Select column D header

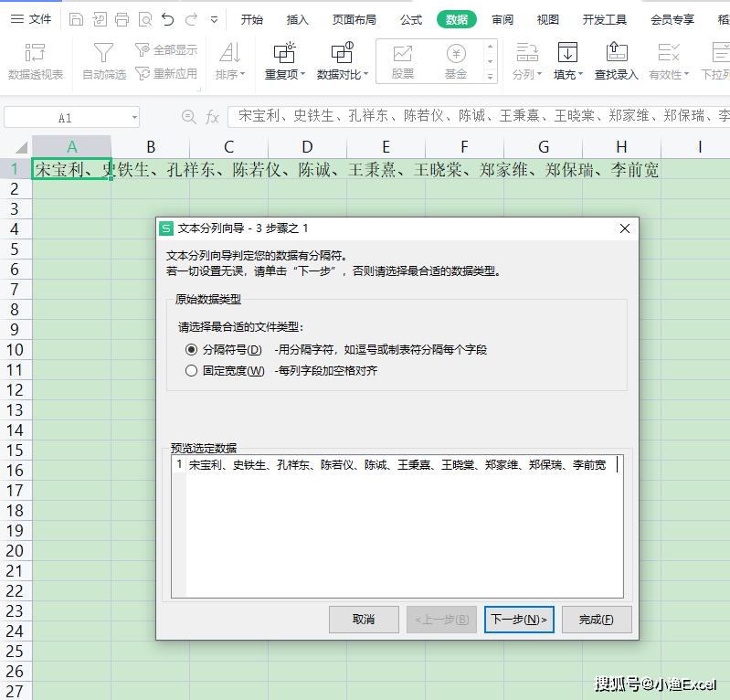307,147
